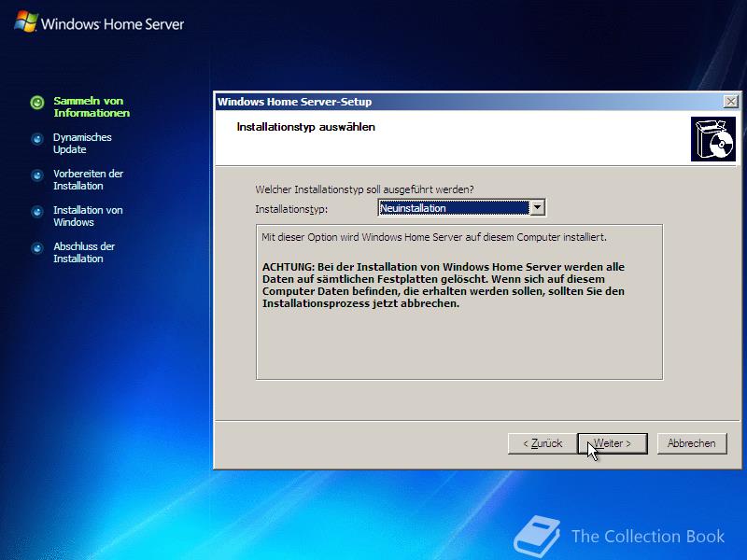
Task: Click the Vorbereiten der Installation bullet icon
Action: click(x=37, y=175)
